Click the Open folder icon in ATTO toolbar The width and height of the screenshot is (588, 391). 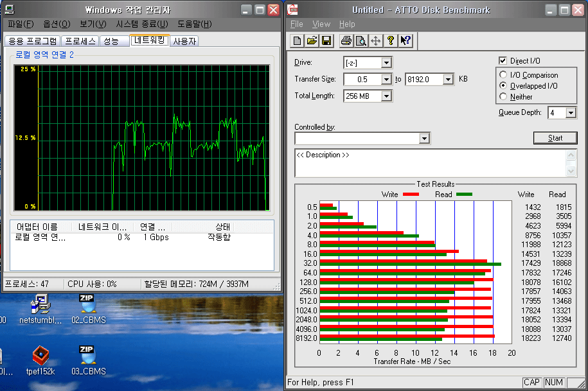(x=312, y=40)
